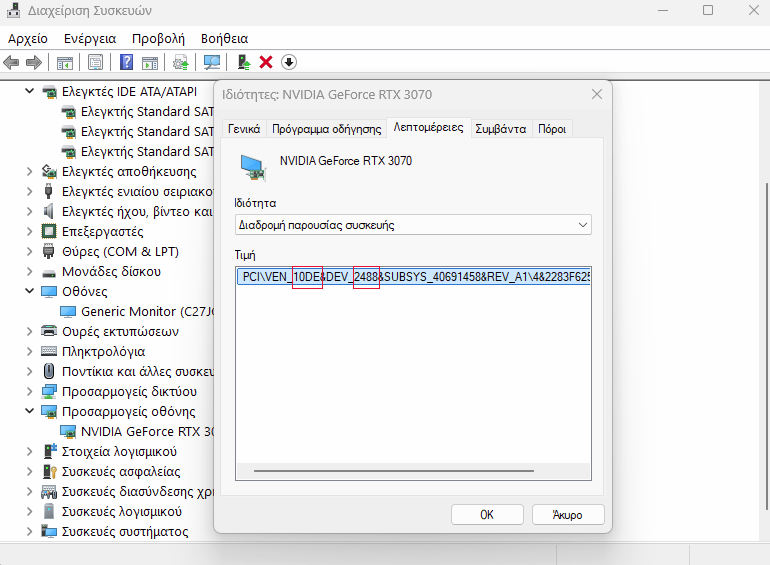Image resolution: width=770 pixels, height=565 pixels.
Task: Expand the Μονάδες δίσκου node
Action: 29,271
